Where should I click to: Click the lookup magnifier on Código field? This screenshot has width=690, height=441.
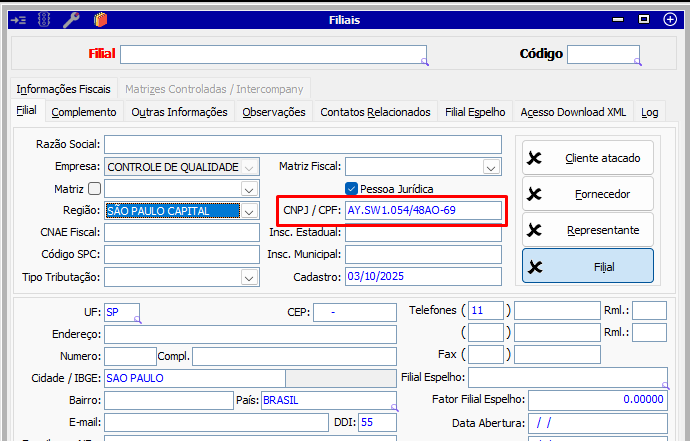click(638, 62)
